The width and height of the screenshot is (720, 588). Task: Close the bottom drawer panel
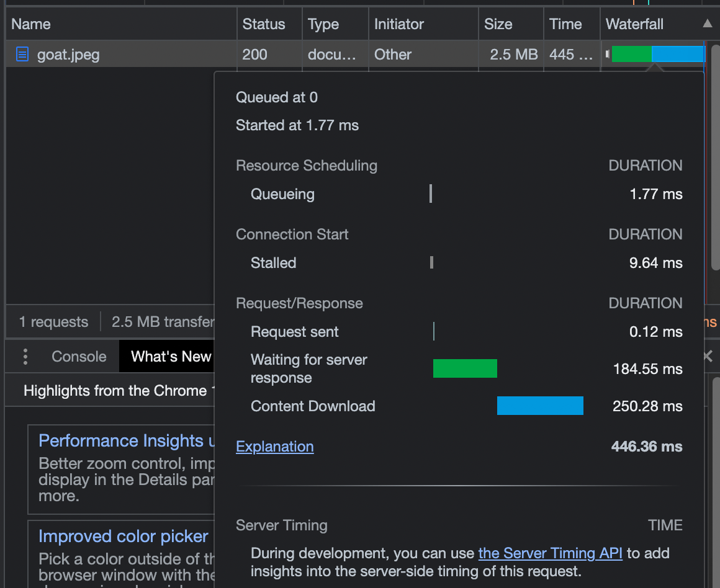[x=708, y=356]
